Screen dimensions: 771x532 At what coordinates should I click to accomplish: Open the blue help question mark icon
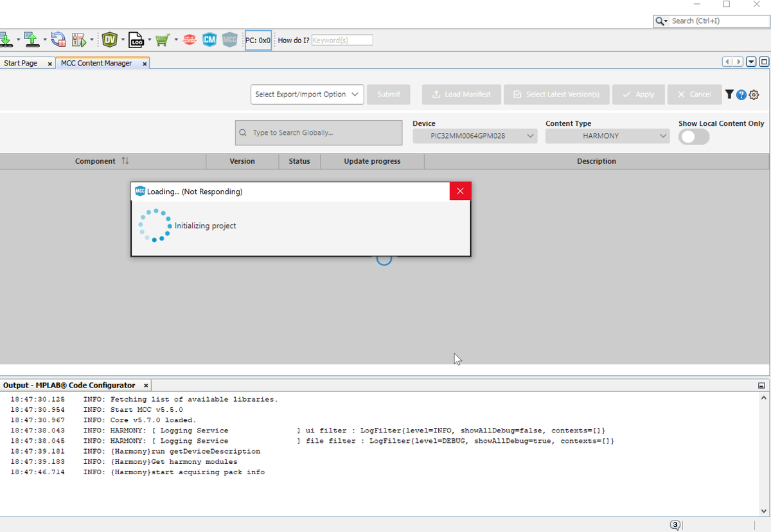tap(741, 94)
